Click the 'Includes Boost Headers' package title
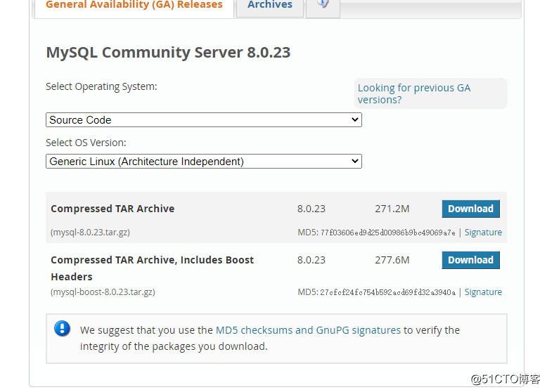Image resolution: width=547 pixels, height=392 pixels. coord(152,268)
